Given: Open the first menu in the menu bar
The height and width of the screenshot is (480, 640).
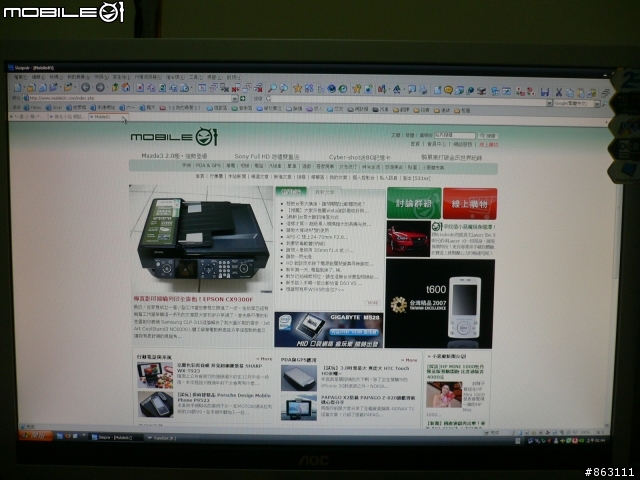Looking at the screenshot, I should tap(21, 77).
